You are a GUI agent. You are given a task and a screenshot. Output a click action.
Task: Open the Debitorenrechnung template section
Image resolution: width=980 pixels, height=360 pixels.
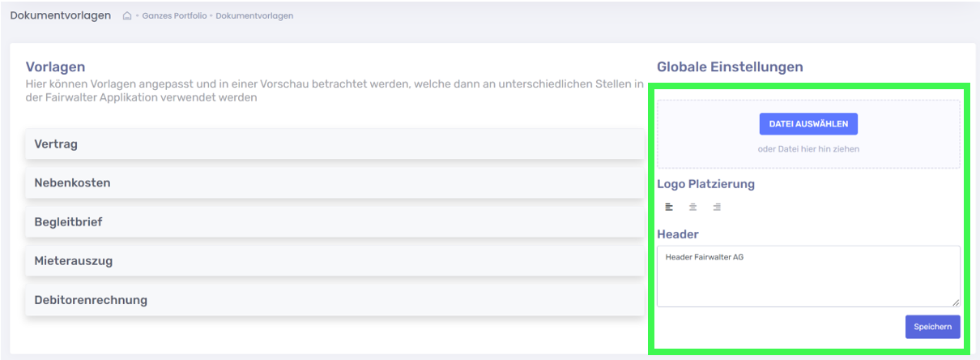tap(335, 299)
